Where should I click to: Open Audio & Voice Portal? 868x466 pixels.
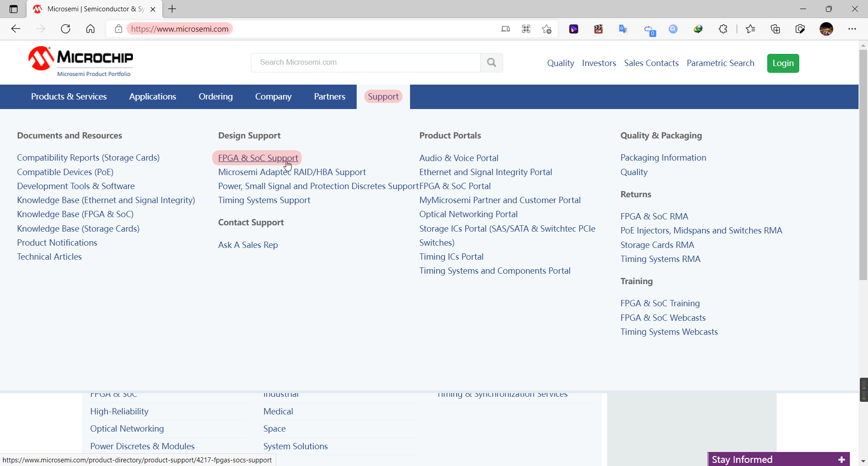pyautogui.click(x=459, y=158)
